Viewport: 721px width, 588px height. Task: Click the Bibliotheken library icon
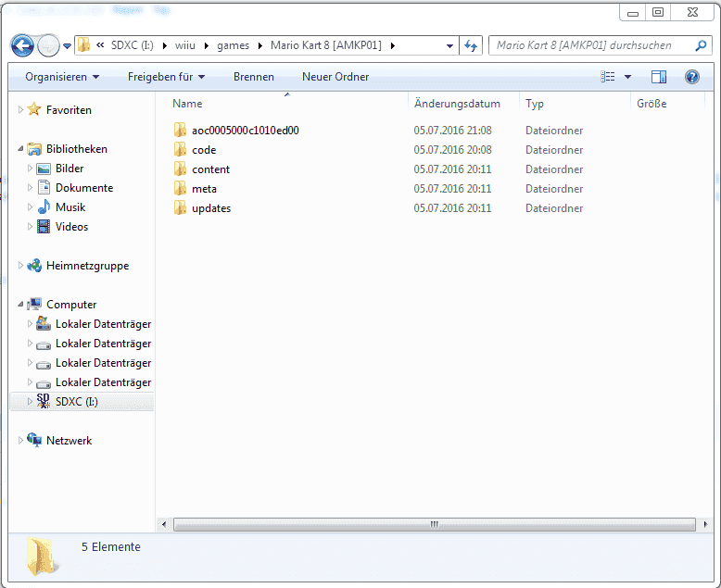[34, 148]
